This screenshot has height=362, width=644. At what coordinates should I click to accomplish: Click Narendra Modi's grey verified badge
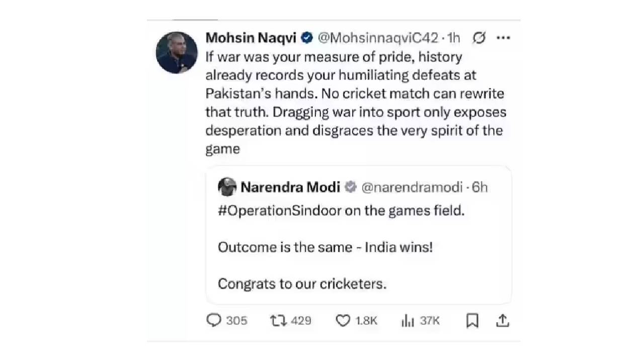[x=350, y=187]
